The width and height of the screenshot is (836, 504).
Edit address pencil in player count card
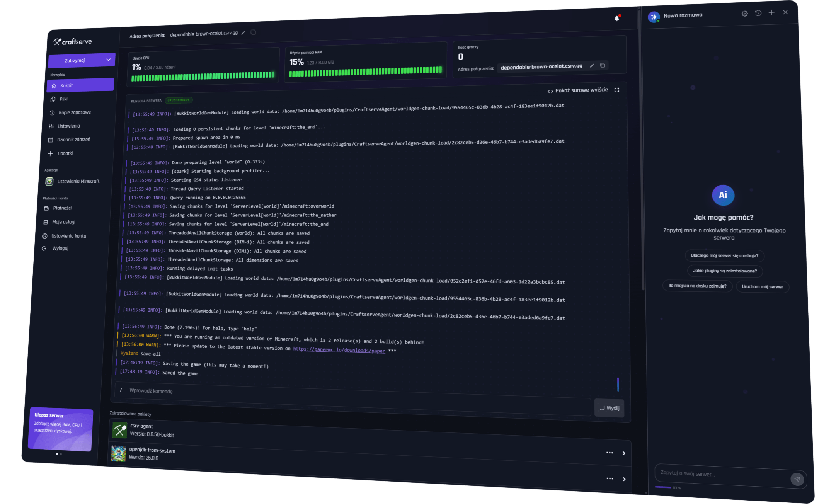click(x=592, y=66)
